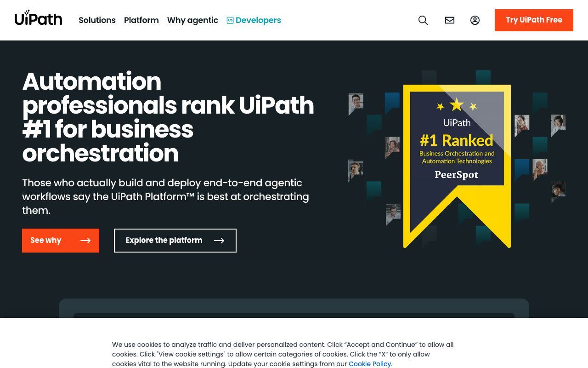Click the UiPath logo
Image resolution: width=588 pixels, height=368 pixels.
pos(38,18)
